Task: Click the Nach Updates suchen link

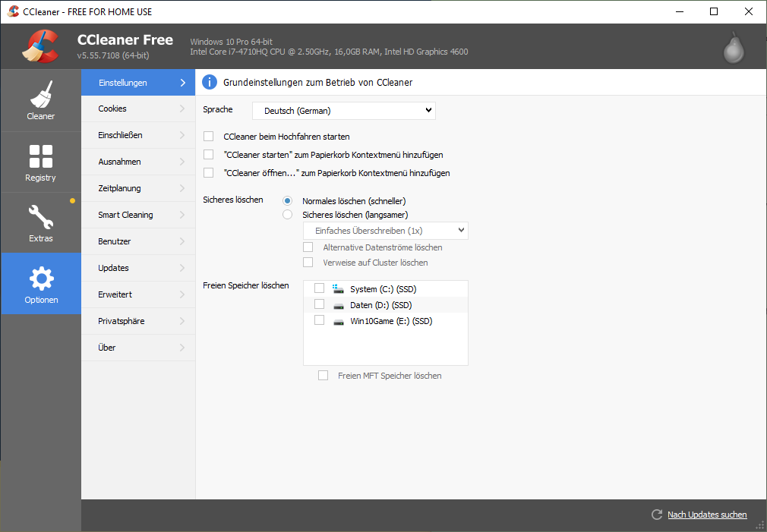Action: pyautogui.click(x=706, y=515)
